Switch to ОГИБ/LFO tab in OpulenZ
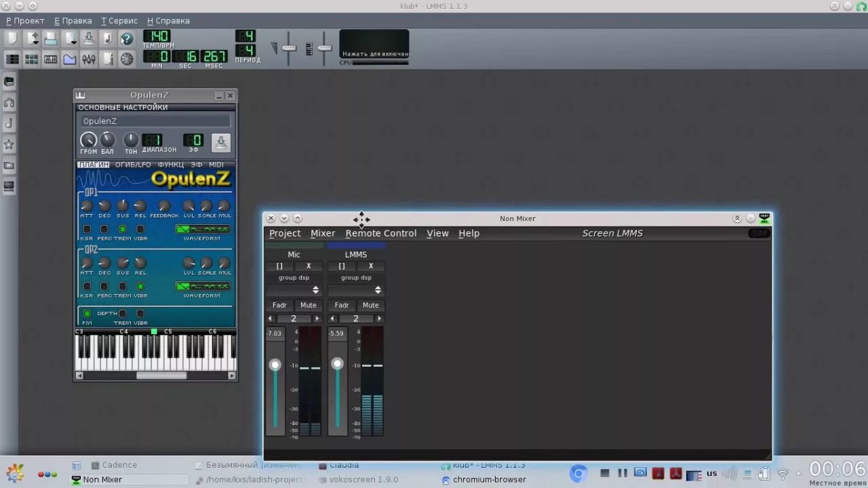Image resolution: width=868 pixels, height=488 pixels. [x=133, y=165]
